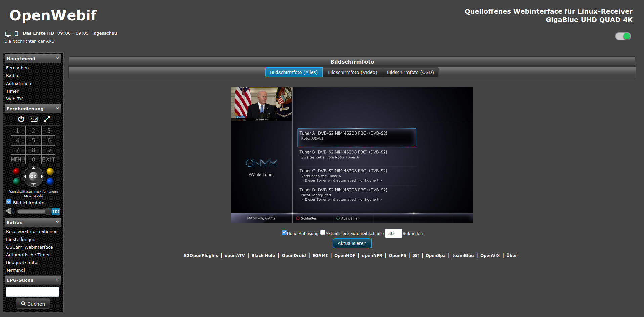Open the message envelope icon
The image size is (644, 317).
(x=34, y=119)
